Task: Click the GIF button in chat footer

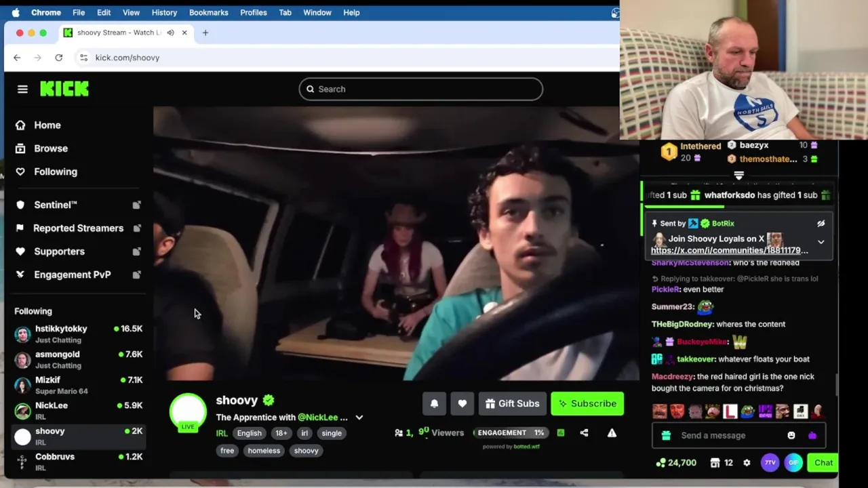Action: point(793,462)
